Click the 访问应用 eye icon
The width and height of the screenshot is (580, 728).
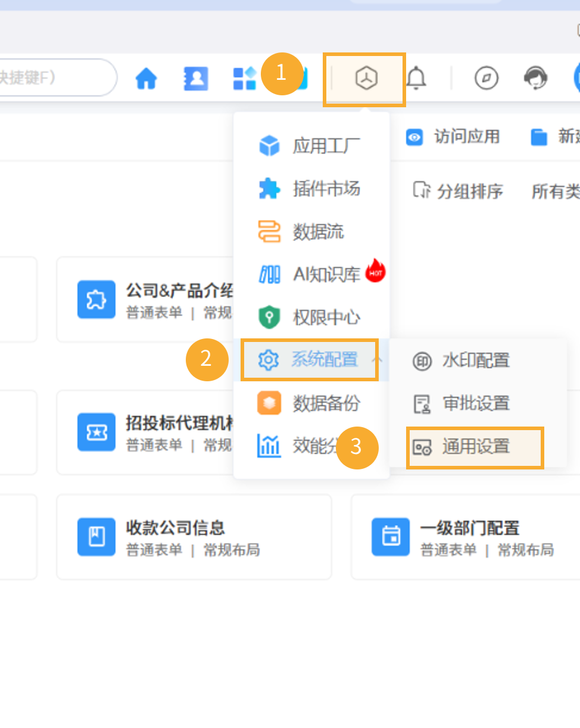414,138
